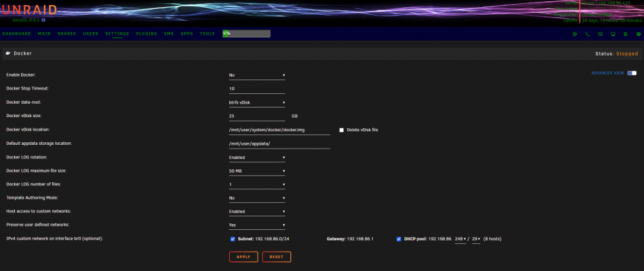
Task: Click Default appdata storage location field
Action: click(x=279, y=144)
